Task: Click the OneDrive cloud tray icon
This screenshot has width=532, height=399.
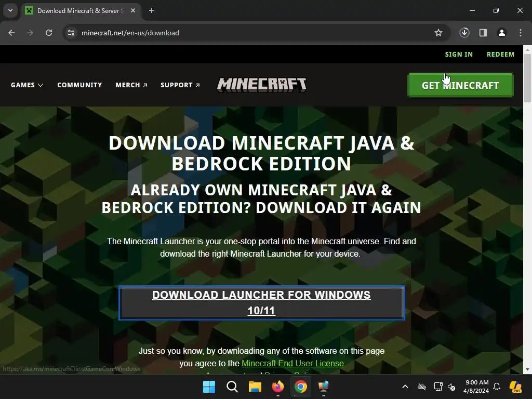Action: pyautogui.click(x=422, y=387)
